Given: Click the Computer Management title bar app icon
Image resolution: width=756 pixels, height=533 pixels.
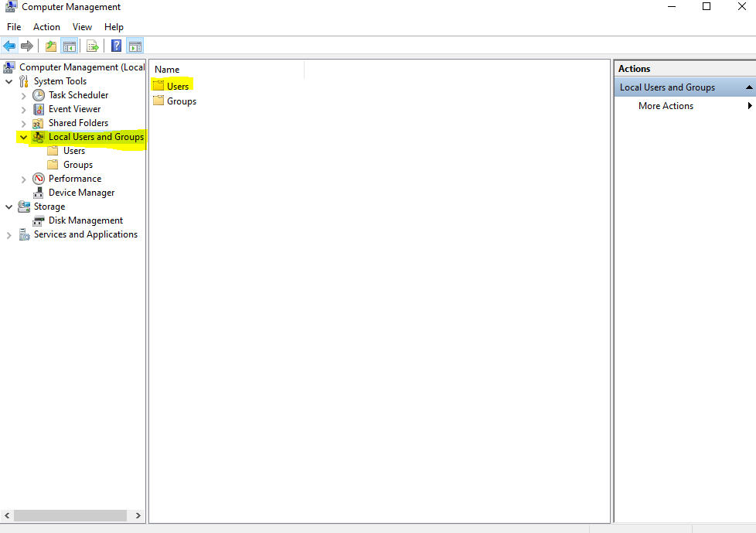Looking at the screenshot, I should pyautogui.click(x=11, y=7).
